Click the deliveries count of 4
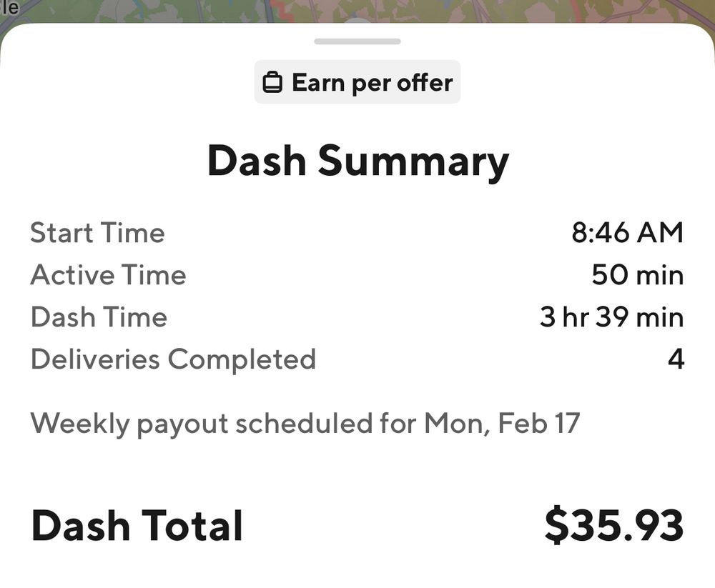The image size is (715, 588). pyautogui.click(x=676, y=359)
